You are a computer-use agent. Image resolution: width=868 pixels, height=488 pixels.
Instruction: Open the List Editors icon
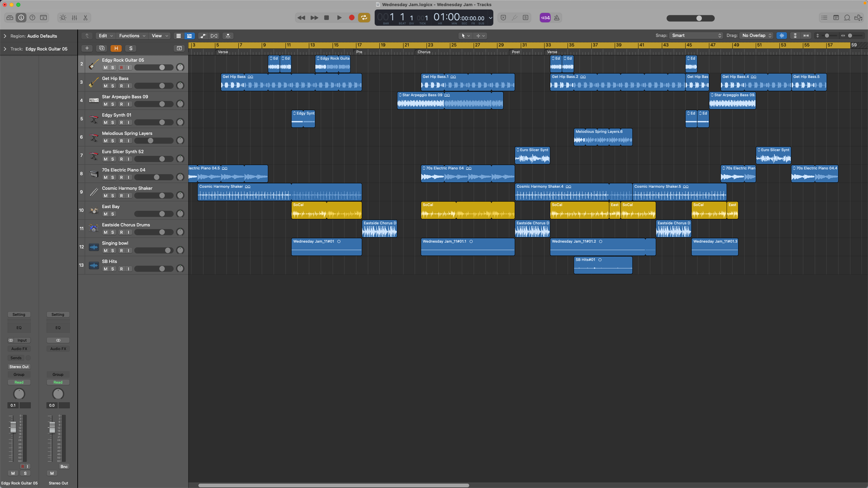[x=824, y=18]
